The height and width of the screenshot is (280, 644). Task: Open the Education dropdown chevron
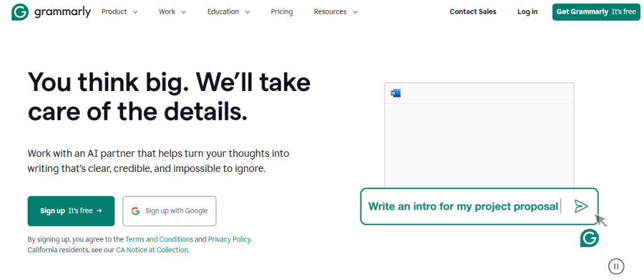(247, 13)
